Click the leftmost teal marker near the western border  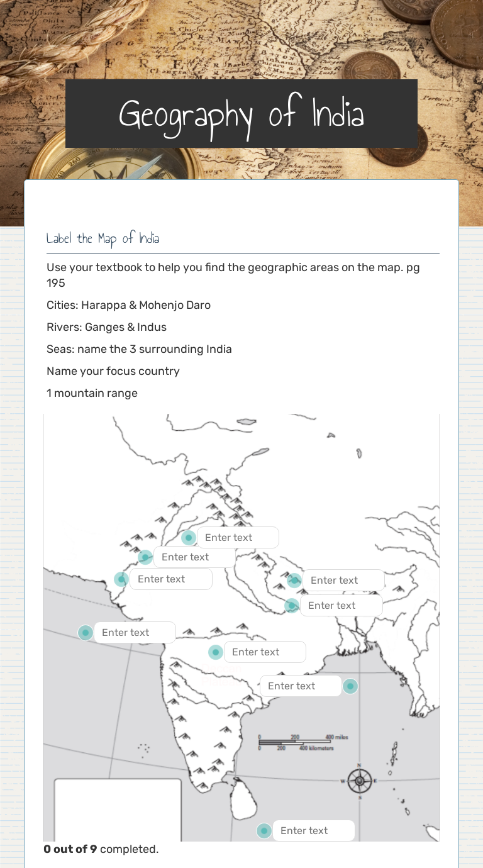click(x=121, y=579)
